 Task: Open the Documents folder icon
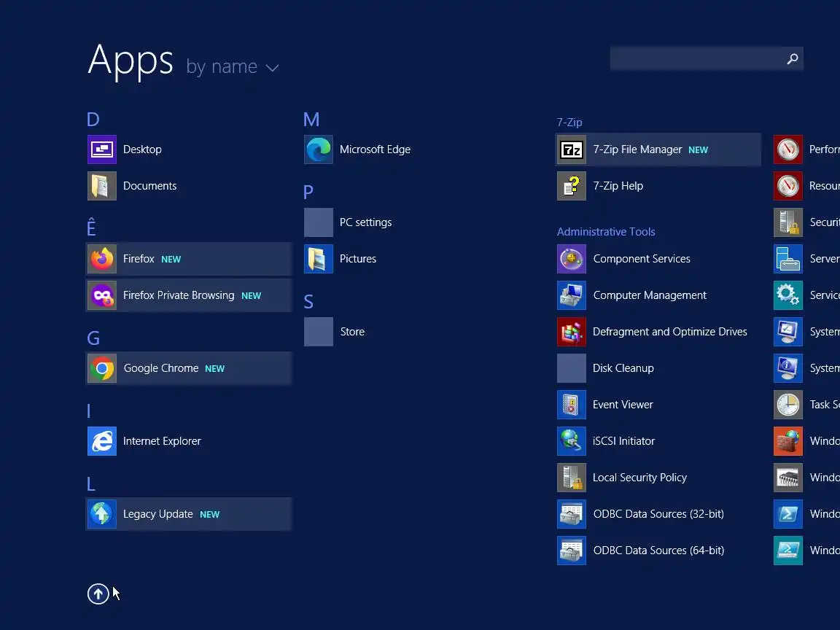[x=102, y=186]
